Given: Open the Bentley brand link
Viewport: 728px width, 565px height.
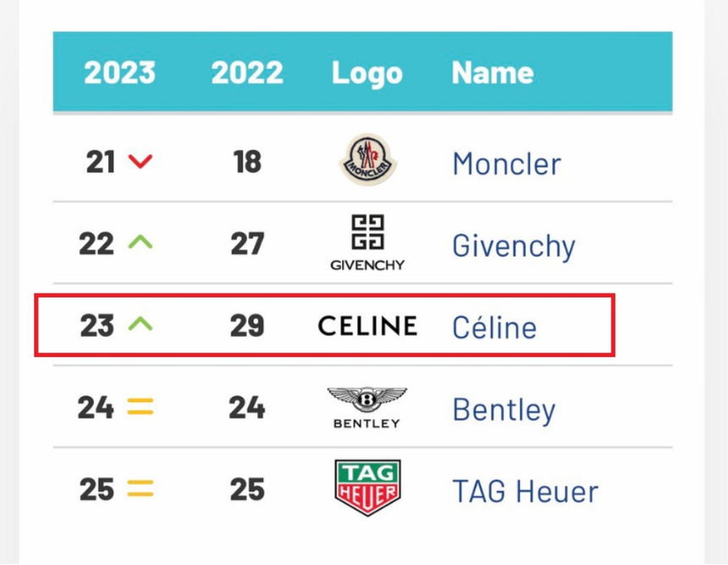Looking at the screenshot, I should tap(504, 409).
